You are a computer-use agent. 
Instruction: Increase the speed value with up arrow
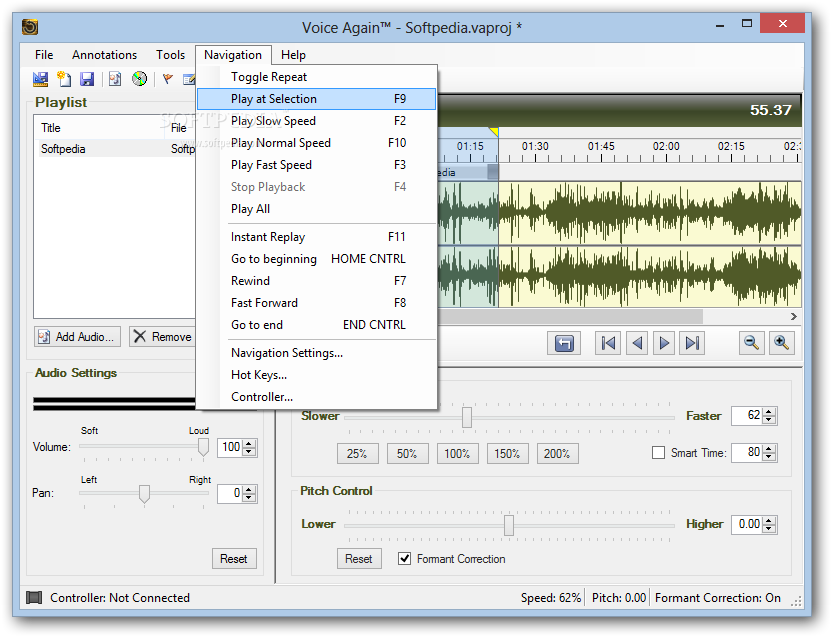(x=769, y=411)
